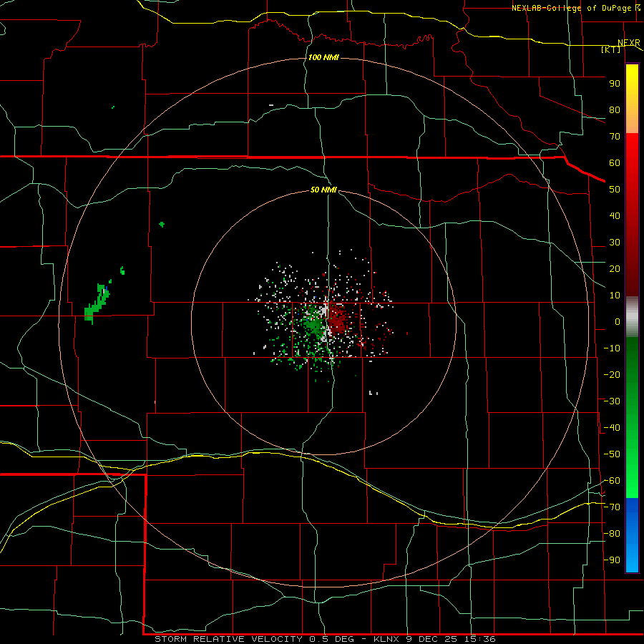Click STORM RELATIVE VELOCITY in the bottom caption
Screen dimensions: 644x644
coord(229,639)
